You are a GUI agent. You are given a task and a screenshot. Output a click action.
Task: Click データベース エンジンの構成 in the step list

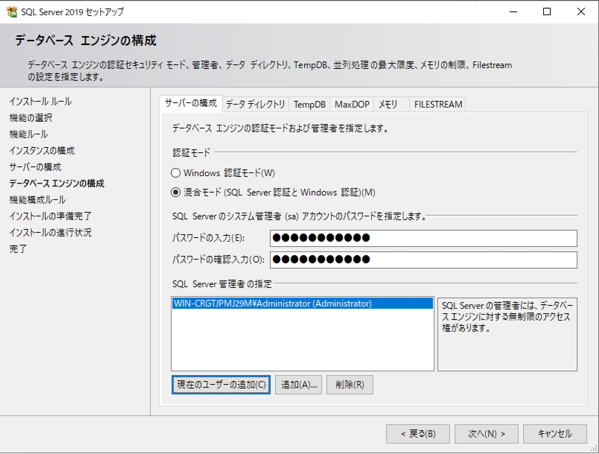coord(57,183)
